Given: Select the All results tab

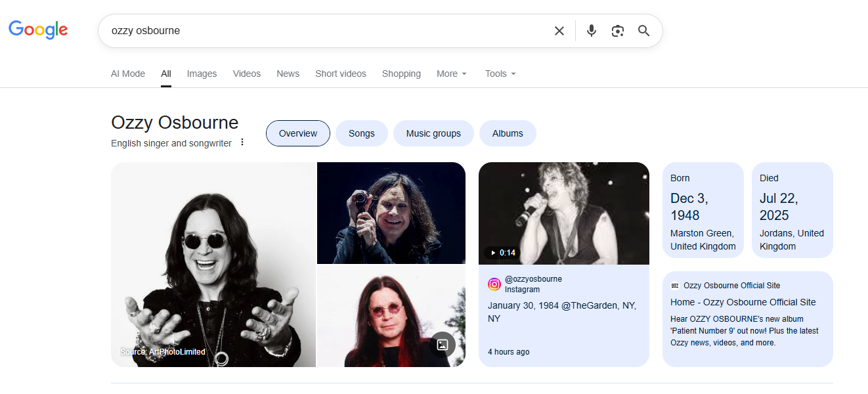Looking at the screenshot, I should pyautogui.click(x=166, y=74).
